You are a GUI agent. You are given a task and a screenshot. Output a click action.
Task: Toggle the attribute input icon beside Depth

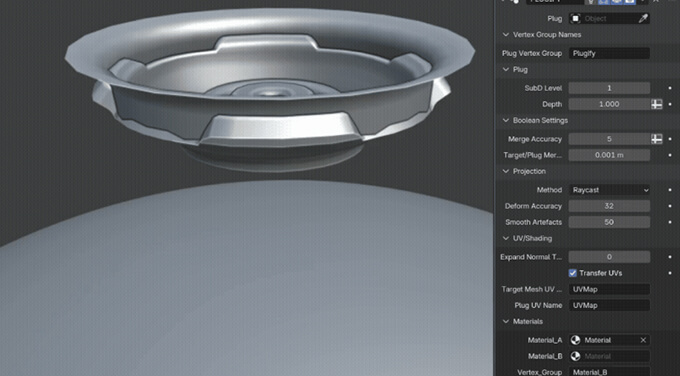coord(657,104)
